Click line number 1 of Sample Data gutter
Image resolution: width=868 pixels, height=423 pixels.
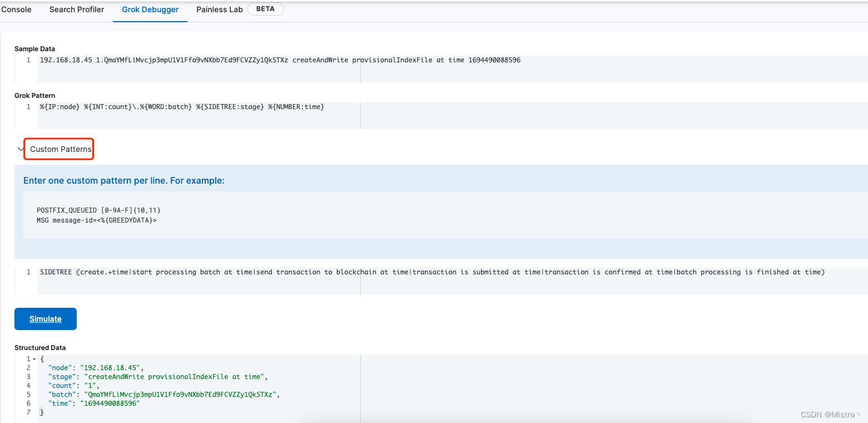28,60
